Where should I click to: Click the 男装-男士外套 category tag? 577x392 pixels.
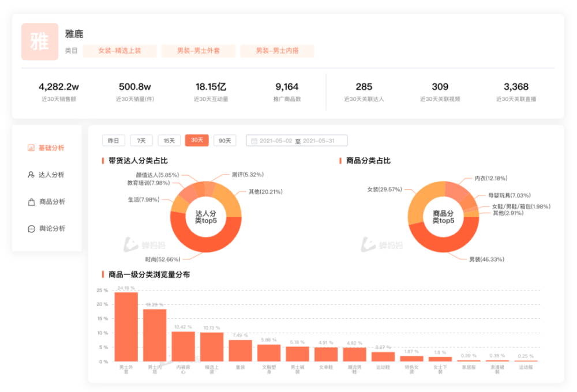198,51
